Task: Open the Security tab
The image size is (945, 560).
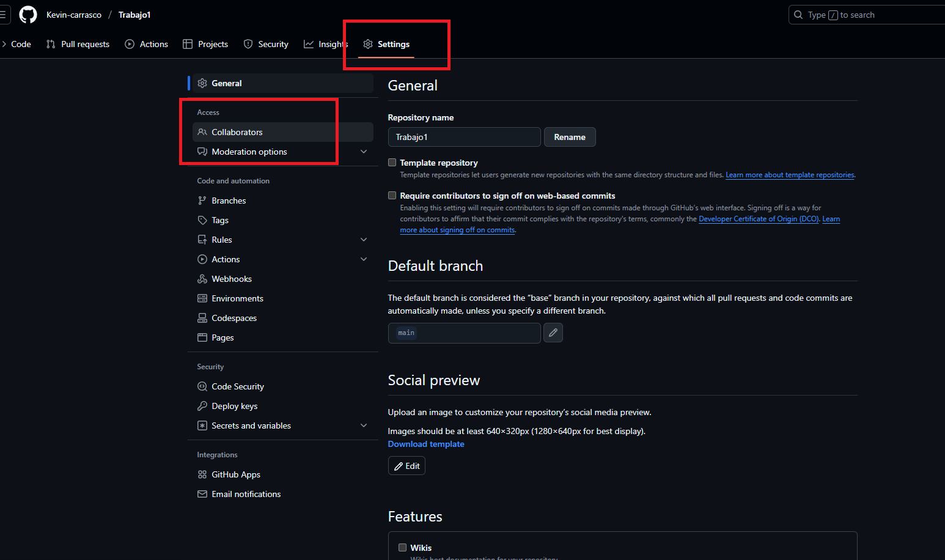Action: click(x=266, y=44)
